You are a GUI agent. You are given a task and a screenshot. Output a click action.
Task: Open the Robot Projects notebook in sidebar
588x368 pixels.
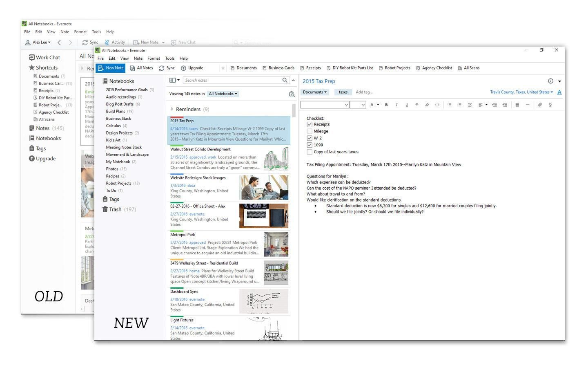118,183
